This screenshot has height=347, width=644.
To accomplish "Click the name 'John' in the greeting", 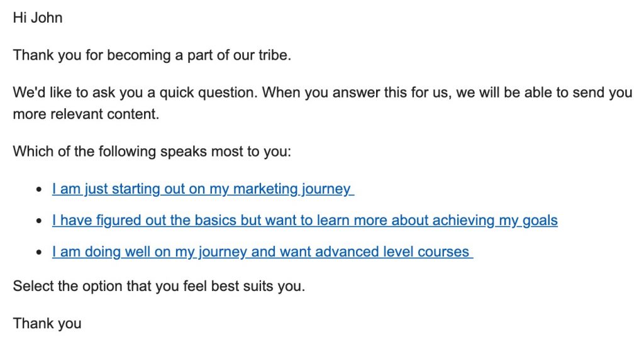I will pyautogui.click(x=47, y=18).
